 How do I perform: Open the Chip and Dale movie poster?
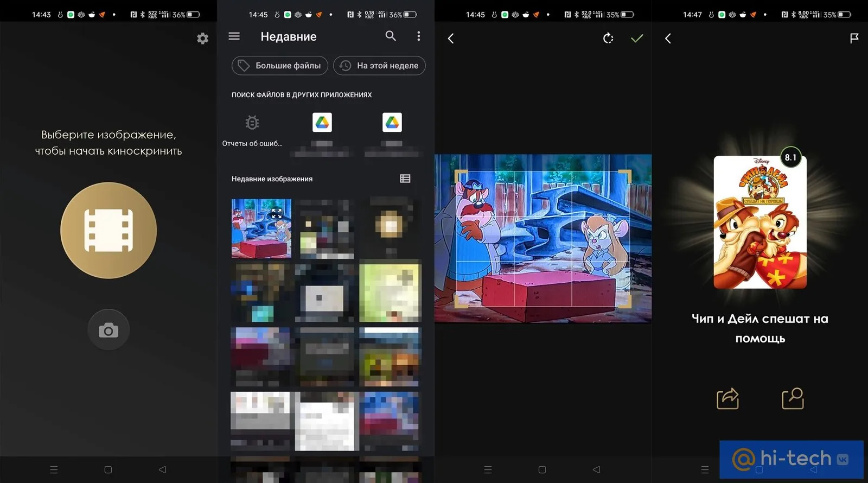tap(760, 223)
